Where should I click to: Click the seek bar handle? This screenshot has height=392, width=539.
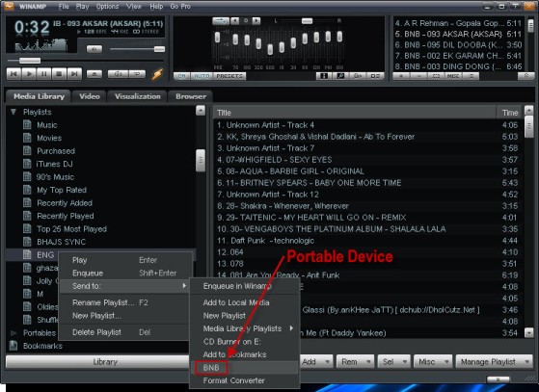click(30, 61)
